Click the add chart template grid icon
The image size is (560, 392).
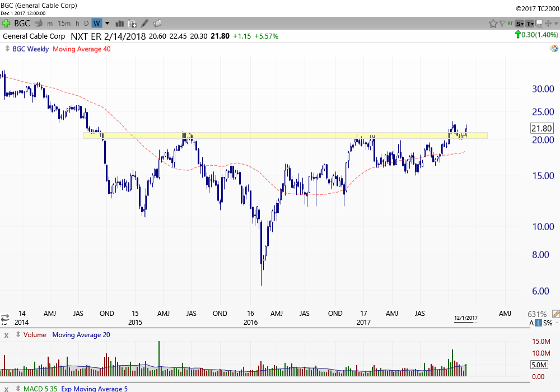132,24
